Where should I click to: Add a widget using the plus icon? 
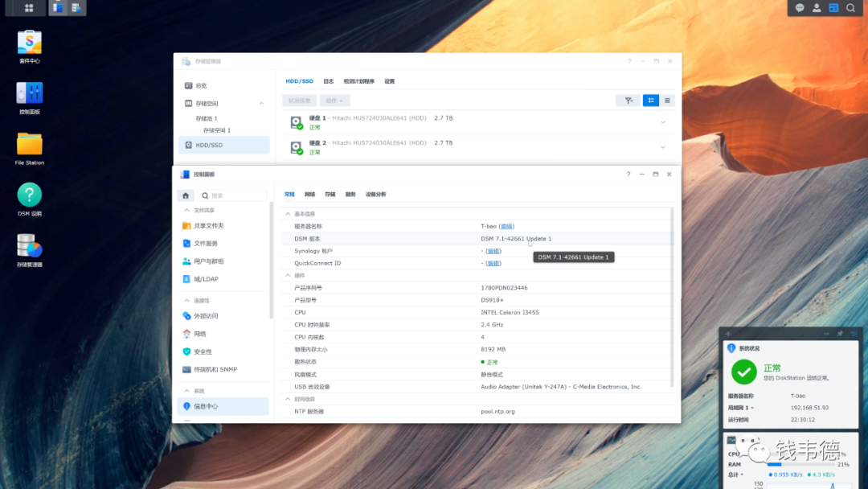coord(728,334)
